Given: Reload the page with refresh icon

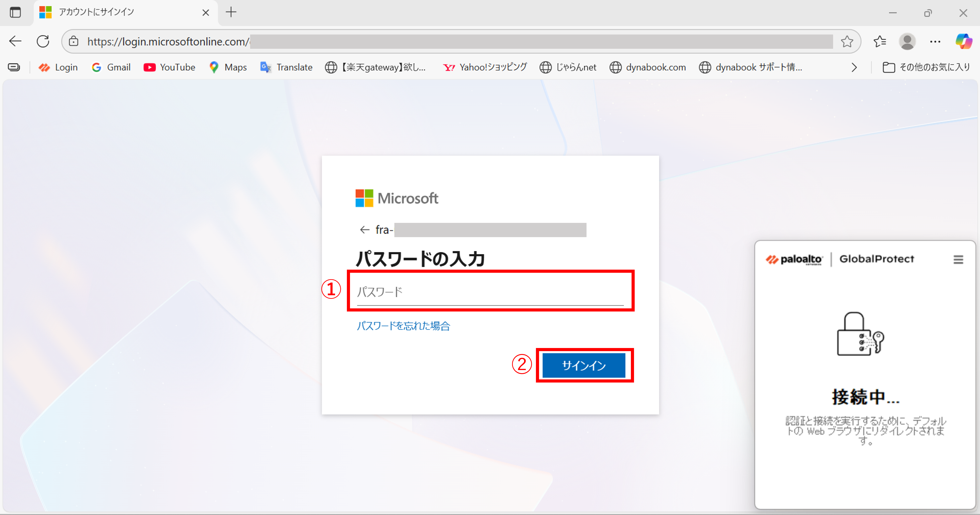Looking at the screenshot, I should tap(43, 41).
